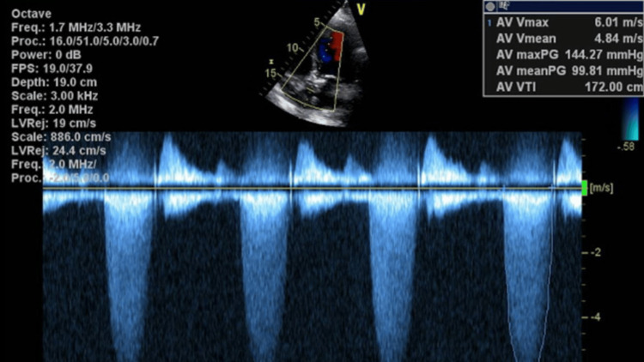Click the Freq.: 1.7 MHz/3.3 MHz parameter
The width and height of the screenshot is (644, 362).
(76, 27)
